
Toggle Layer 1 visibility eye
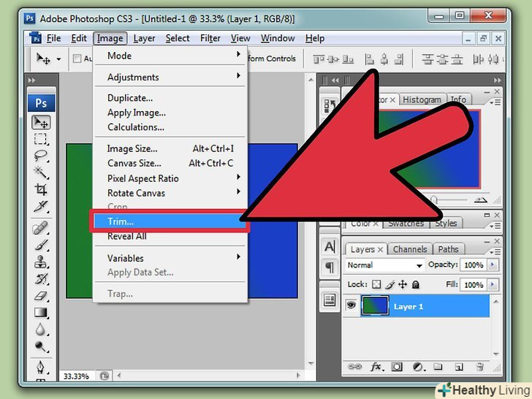point(351,305)
